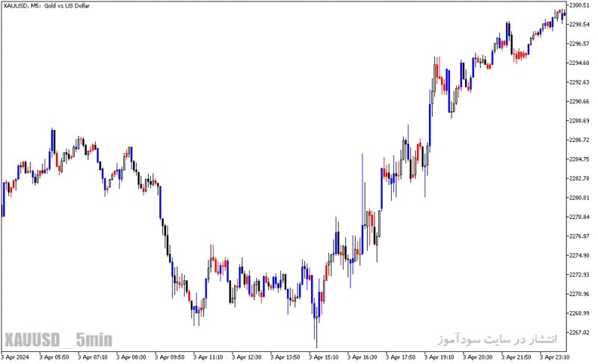
Task: Click the 3 Apr 15:10 time marker
Action: (324, 357)
